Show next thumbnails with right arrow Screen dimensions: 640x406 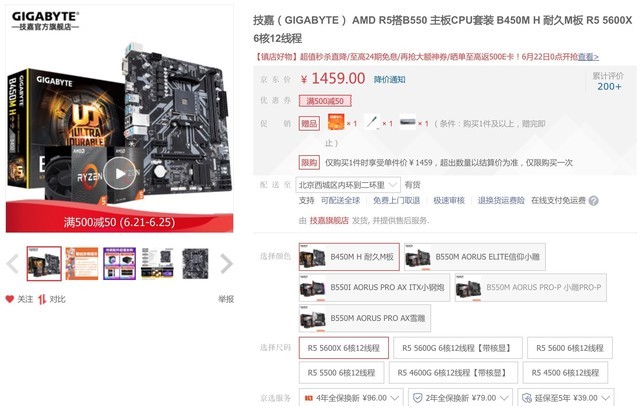point(227,264)
